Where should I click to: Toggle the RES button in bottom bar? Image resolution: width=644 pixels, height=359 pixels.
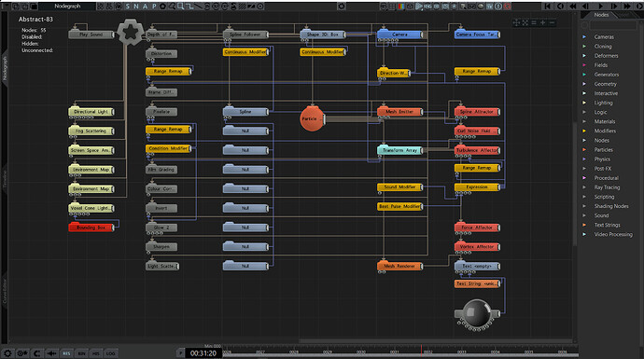(x=66, y=353)
